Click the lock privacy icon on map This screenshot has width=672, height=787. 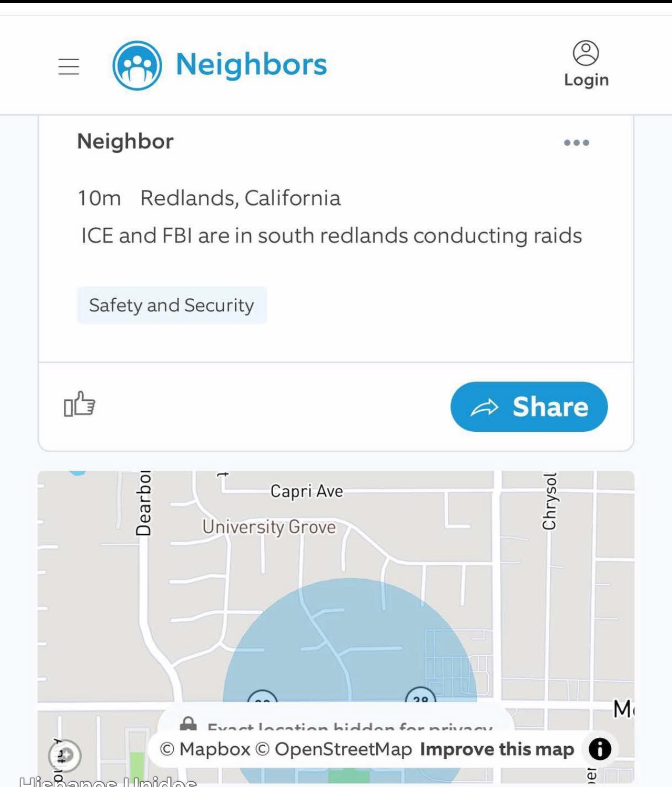click(188, 724)
